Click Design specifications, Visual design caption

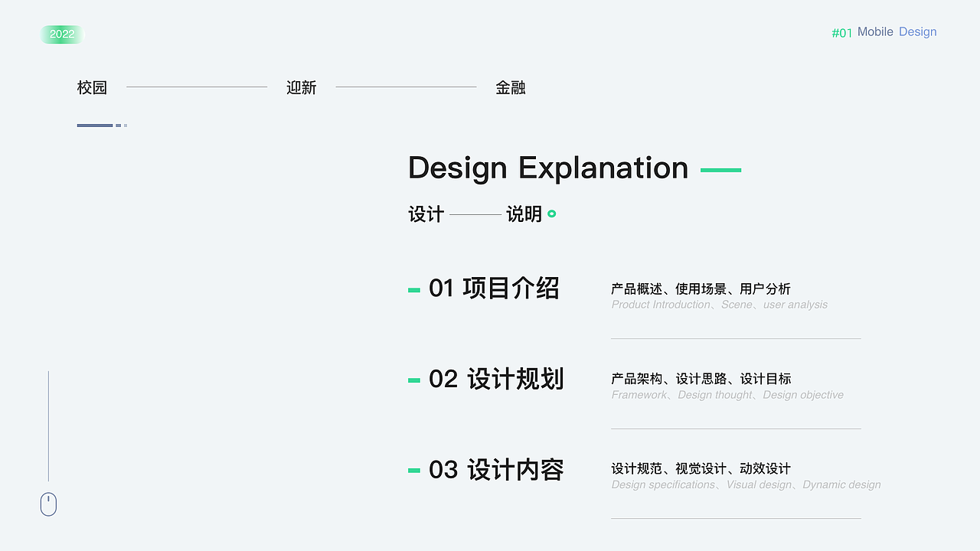[746, 484]
